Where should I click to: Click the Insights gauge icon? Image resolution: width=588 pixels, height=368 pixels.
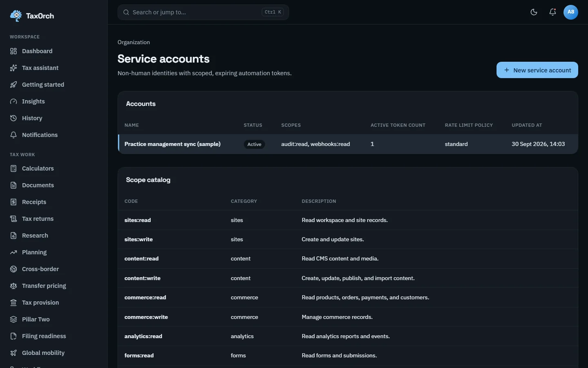tap(13, 101)
